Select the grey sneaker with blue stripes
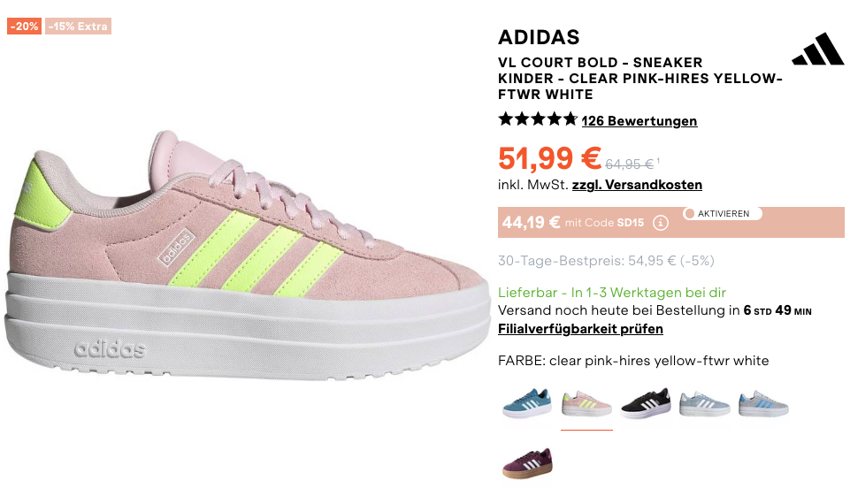Screen dimensions: 850x504 coord(764,403)
